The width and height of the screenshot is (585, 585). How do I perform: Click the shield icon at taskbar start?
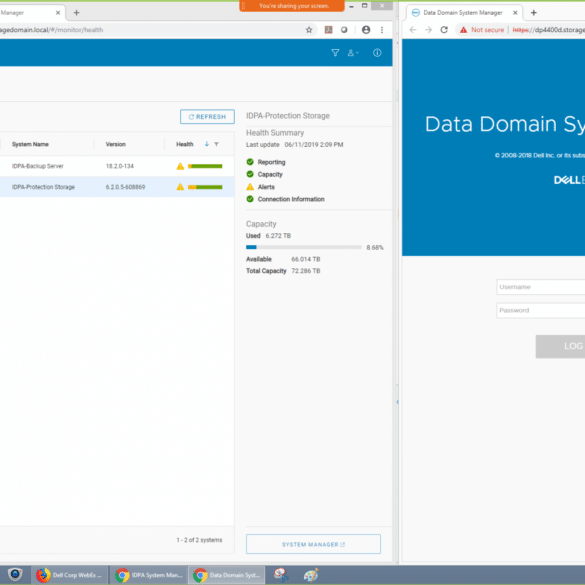(x=15, y=575)
